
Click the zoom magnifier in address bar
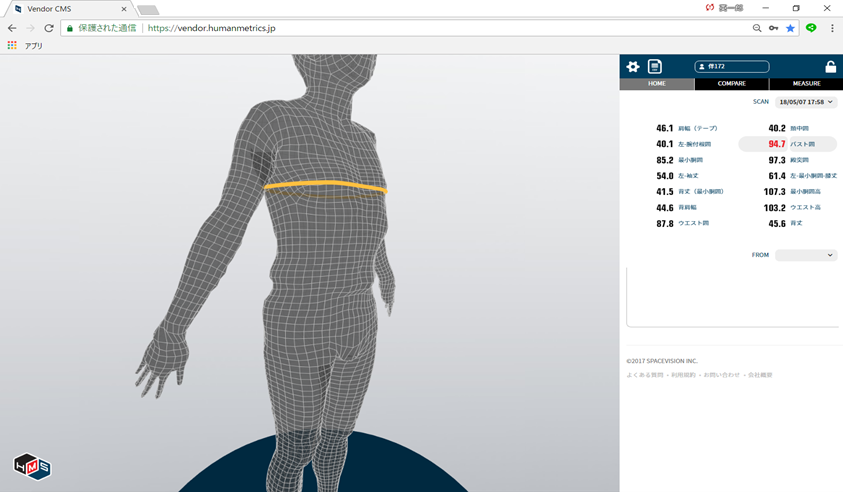pyautogui.click(x=757, y=28)
